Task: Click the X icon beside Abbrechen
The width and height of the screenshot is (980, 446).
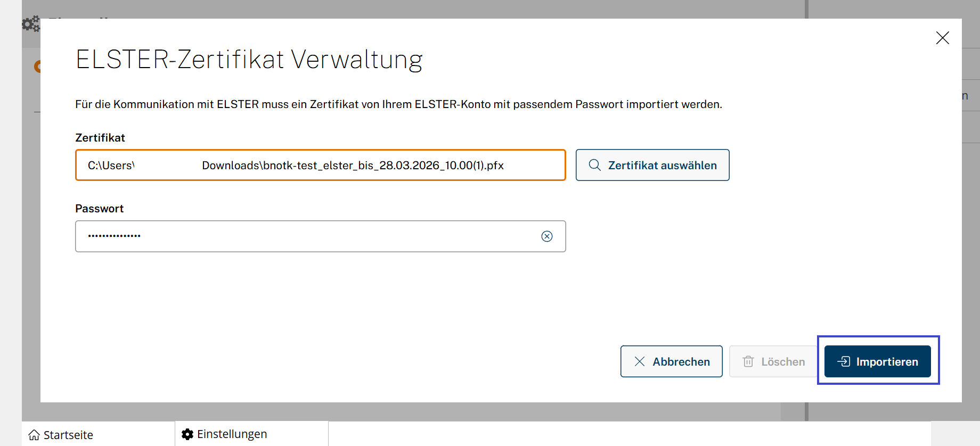Action: pos(640,362)
